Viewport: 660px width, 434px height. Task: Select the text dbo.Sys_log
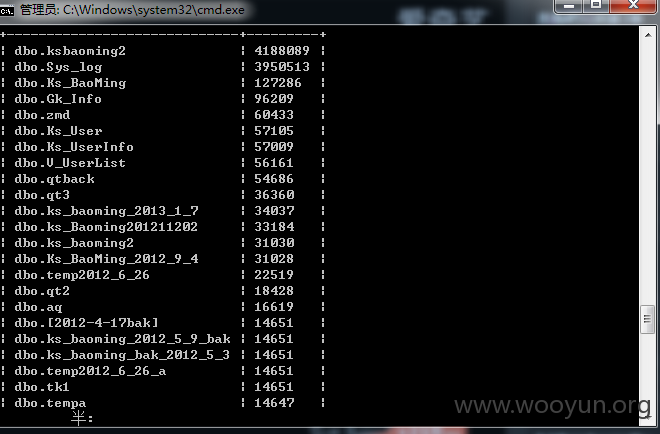pyautogui.click(x=58, y=67)
